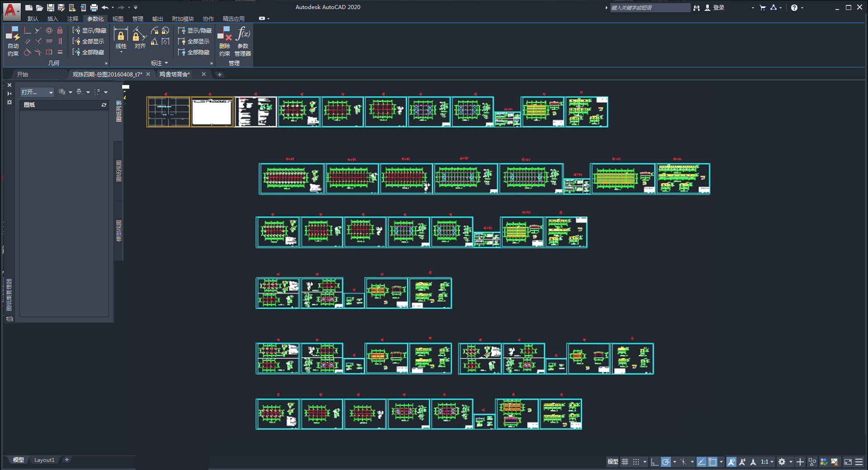Click the plot printer icon in quick access toolbar

[94, 7]
